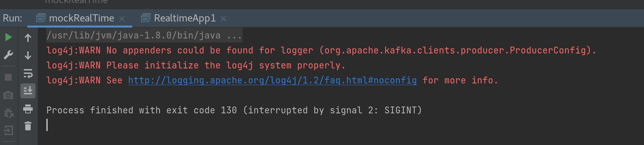Close the mockRealTime tab
Image resolution: width=644 pixels, height=145 pixels.
pos(122,19)
